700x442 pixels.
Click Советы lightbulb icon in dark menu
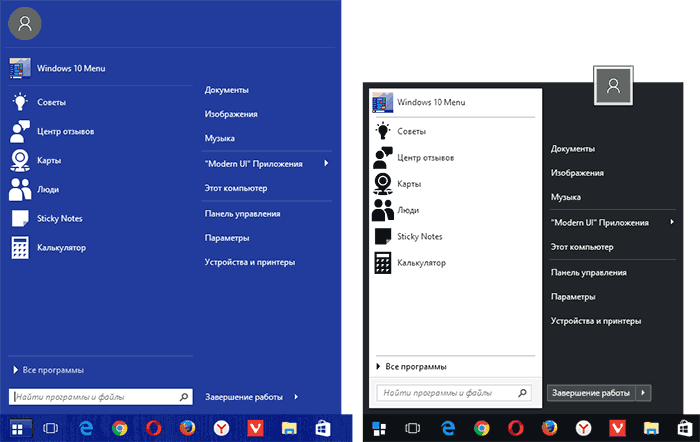[x=383, y=131]
